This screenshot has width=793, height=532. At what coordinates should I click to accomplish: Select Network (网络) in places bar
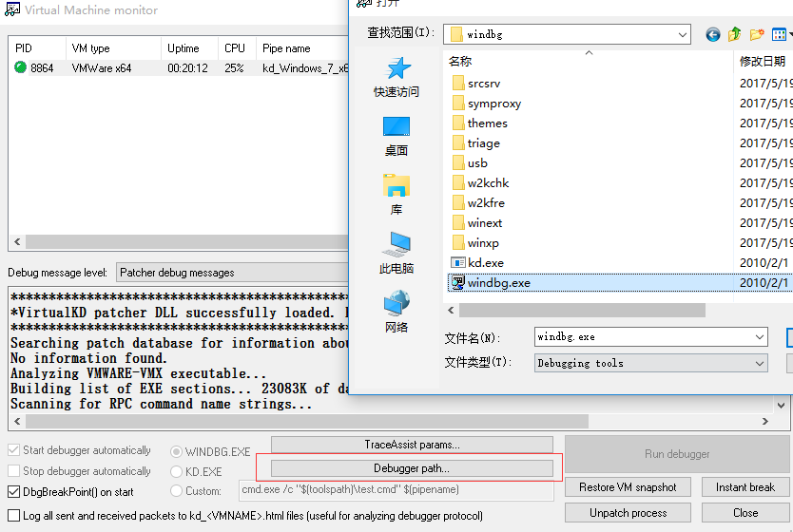[396, 312]
